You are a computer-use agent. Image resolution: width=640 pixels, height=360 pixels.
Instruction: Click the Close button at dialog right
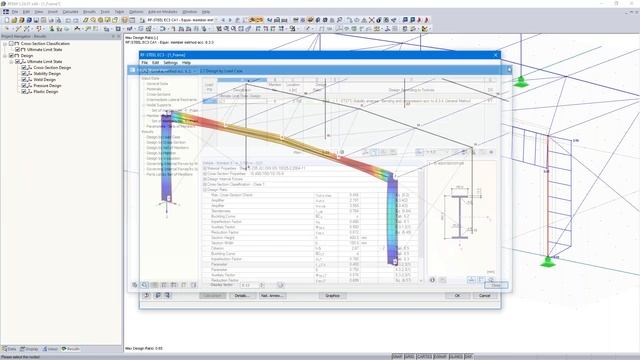click(x=496, y=285)
